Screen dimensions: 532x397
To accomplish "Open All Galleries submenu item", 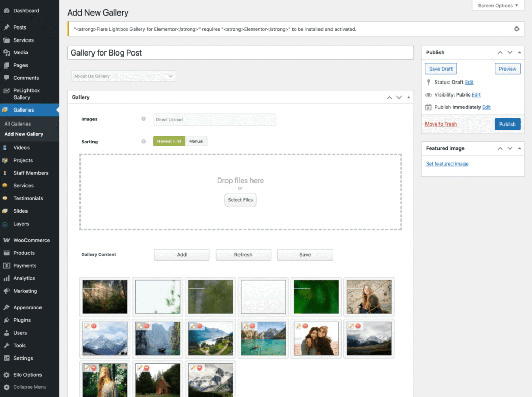I will click(18, 124).
